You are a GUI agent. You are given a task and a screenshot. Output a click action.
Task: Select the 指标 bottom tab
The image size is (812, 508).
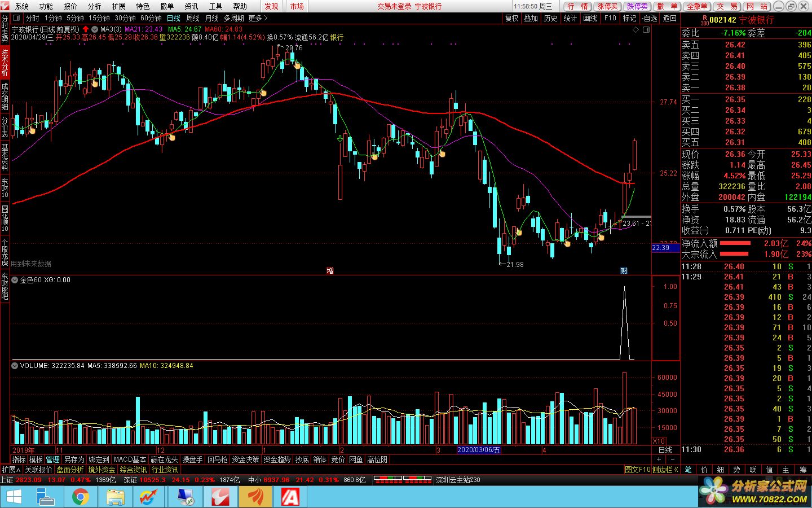pyautogui.click(x=19, y=459)
